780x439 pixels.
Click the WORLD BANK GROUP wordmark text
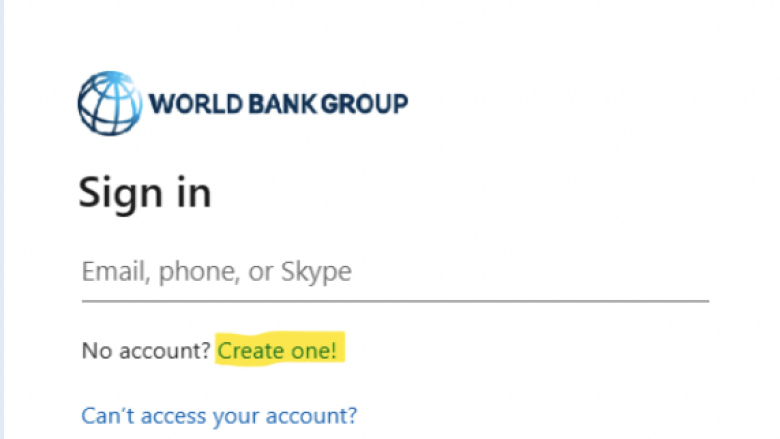(278, 104)
